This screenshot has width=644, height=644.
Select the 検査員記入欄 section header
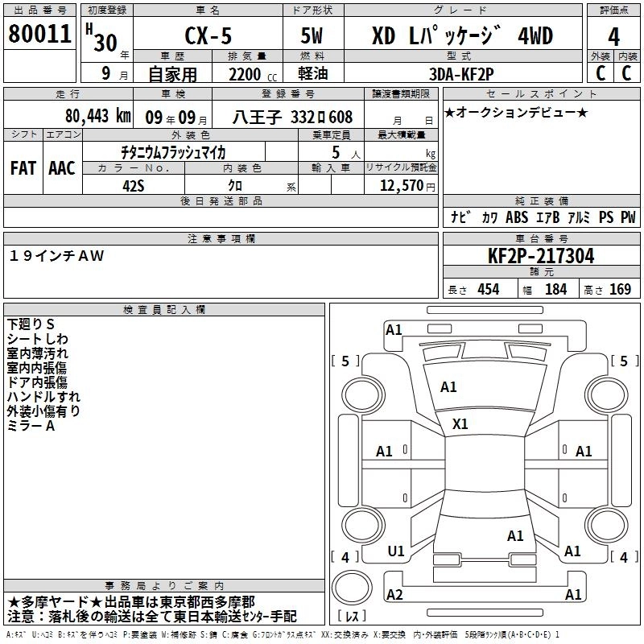click(164, 310)
